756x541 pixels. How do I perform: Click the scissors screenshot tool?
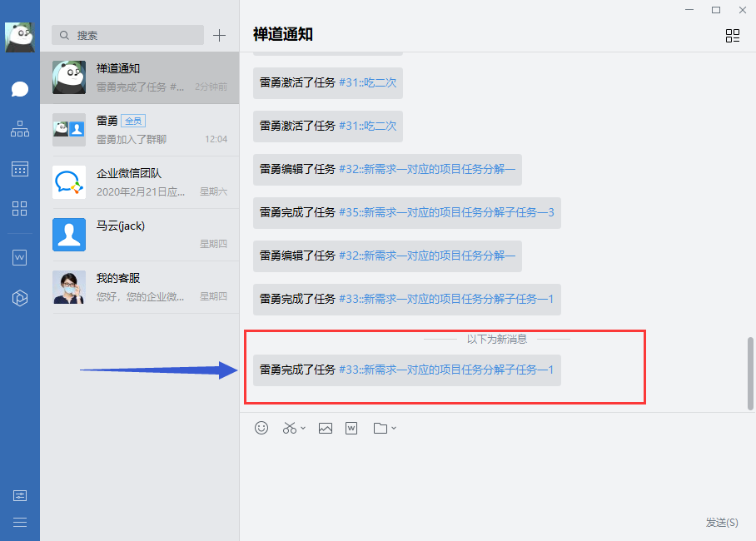click(289, 428)
